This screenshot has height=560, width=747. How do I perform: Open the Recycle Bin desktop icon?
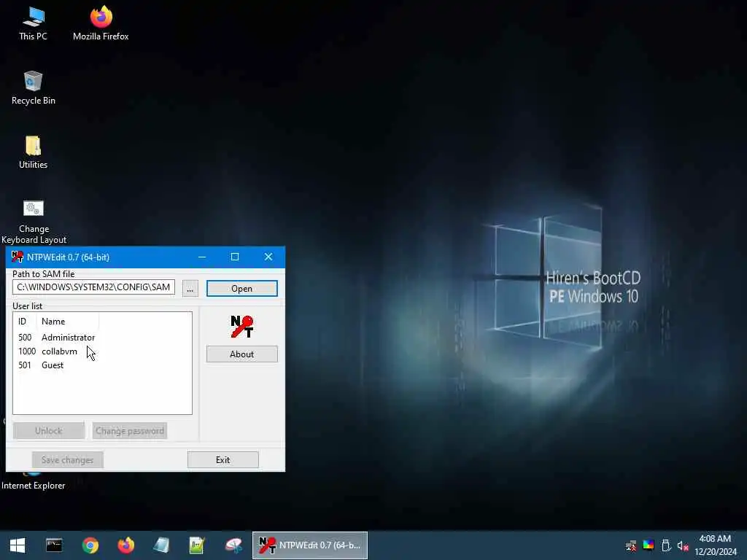33,87
